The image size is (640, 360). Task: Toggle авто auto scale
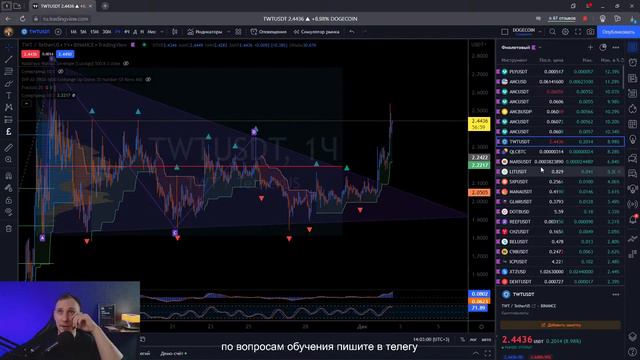(x=486, y=340)
